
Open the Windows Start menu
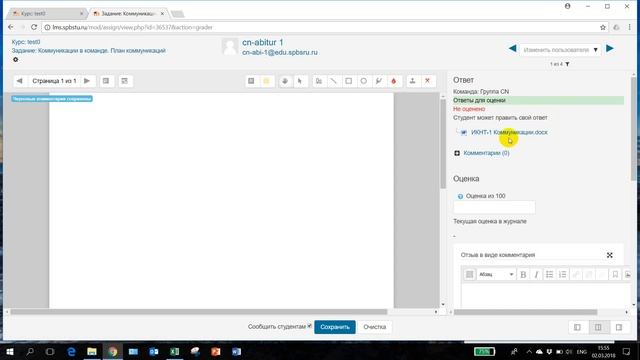point(10,351)
